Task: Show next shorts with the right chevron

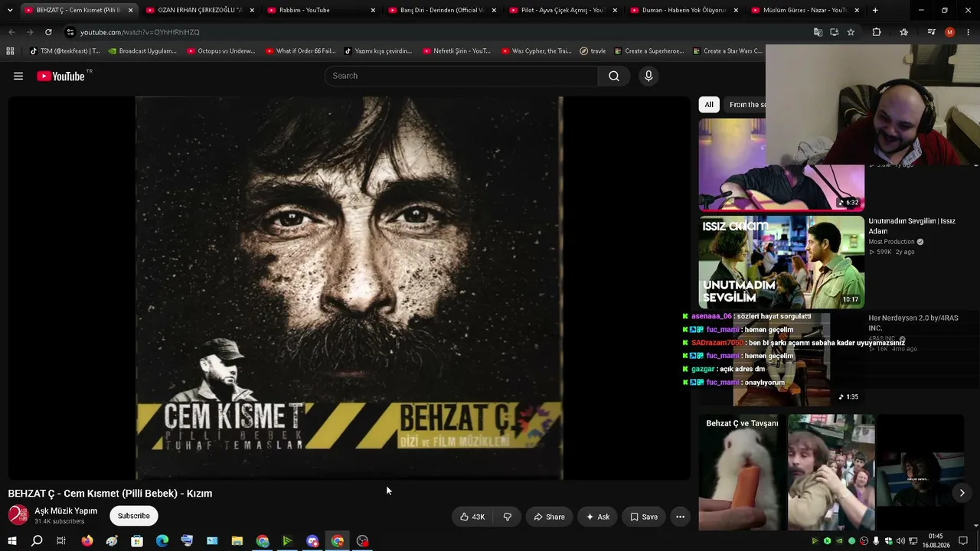Action: coord(962,493)
